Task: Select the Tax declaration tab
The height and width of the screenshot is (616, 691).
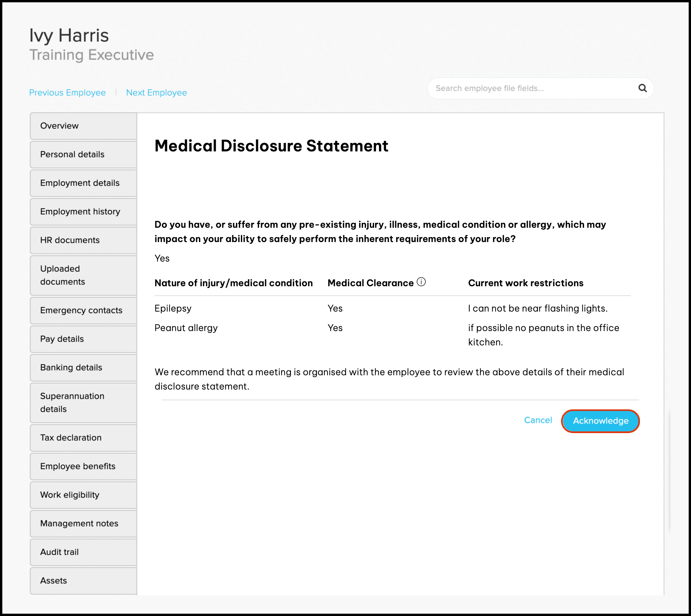Action: point(84,438)
